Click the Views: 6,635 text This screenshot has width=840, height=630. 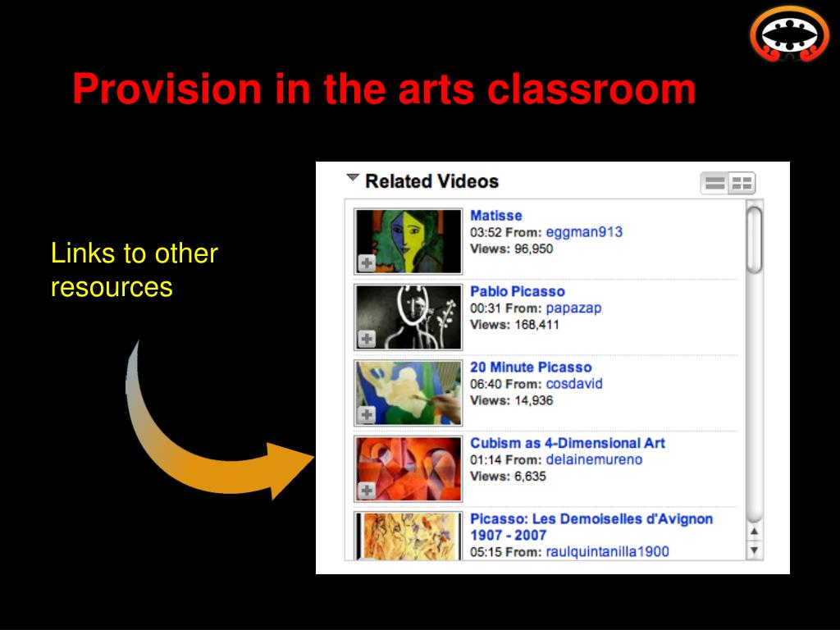tap(508, 477)
